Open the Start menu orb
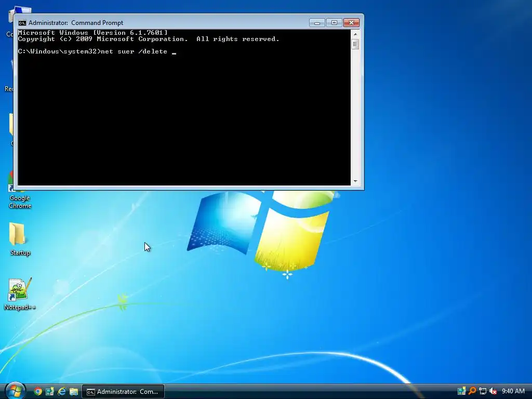 pos(15,391)
